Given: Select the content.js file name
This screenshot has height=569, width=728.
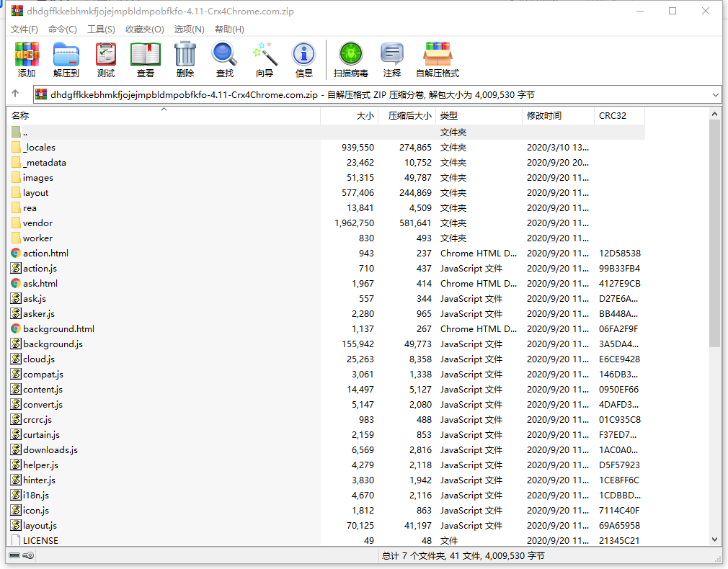Looking at the screenshot, I should [43, 390].
